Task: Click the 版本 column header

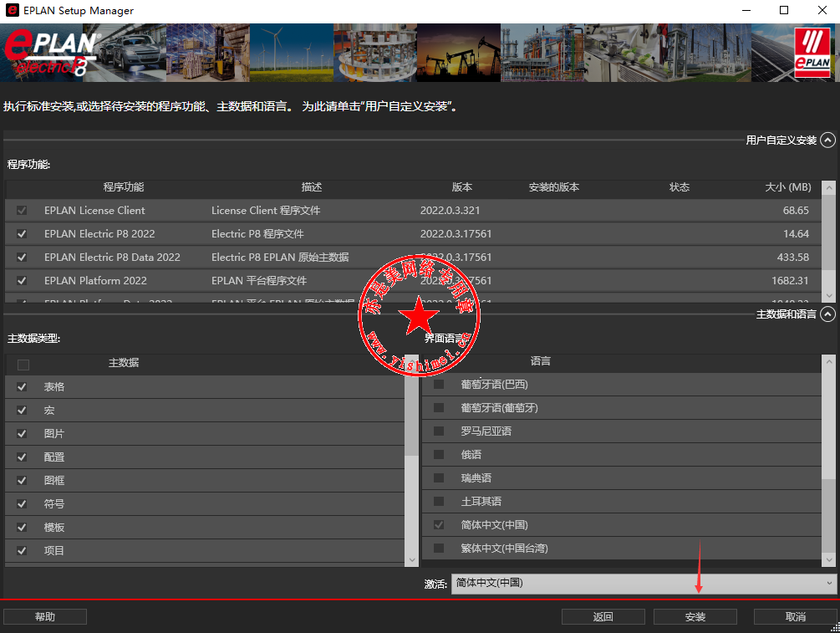Action: (461, 187)
